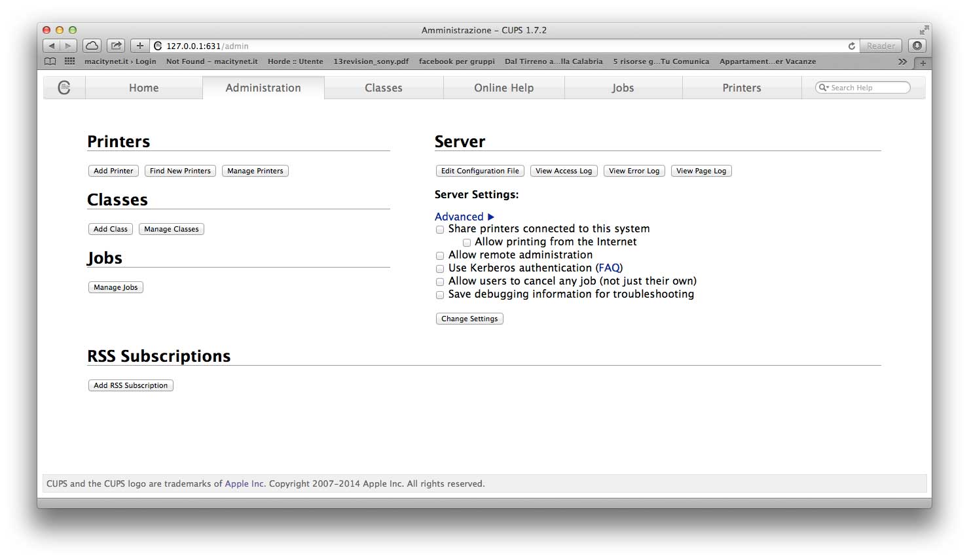The width and height of the screenshot is (969, 560).
Task: Tick Save debugging information for troubleshooting
Action: [x=440, y=295]
